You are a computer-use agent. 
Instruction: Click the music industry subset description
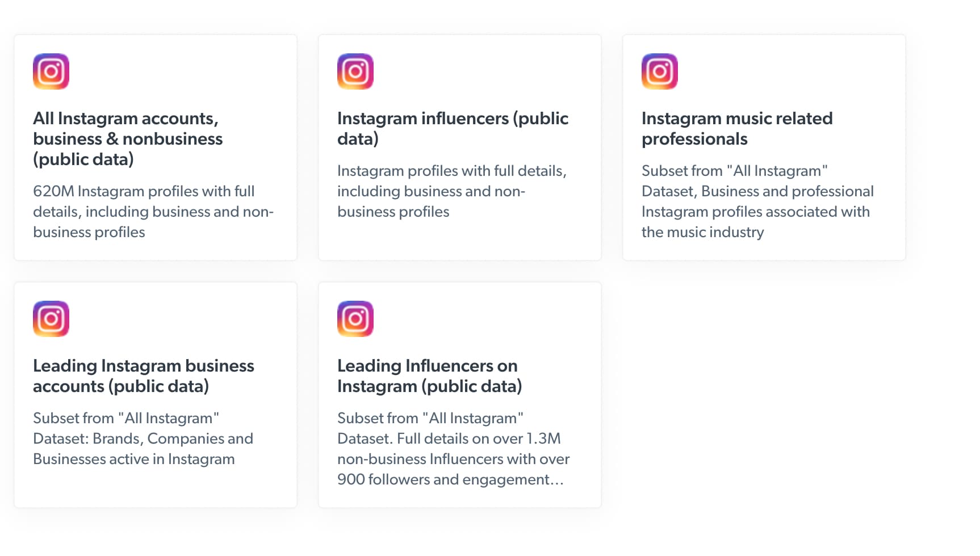pos(757,201)
